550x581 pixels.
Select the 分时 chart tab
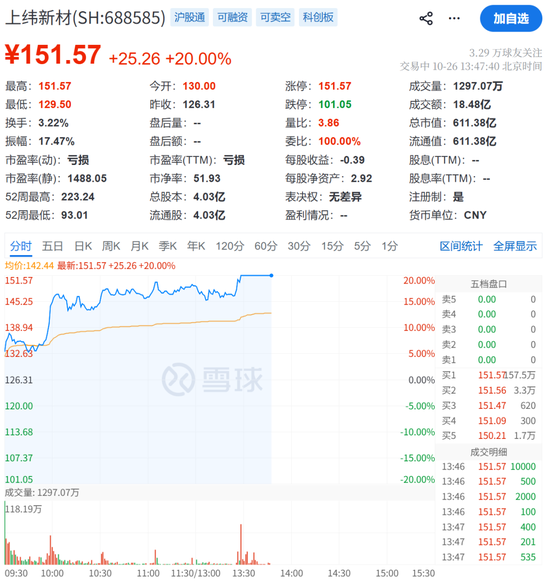tap(21, 246)
